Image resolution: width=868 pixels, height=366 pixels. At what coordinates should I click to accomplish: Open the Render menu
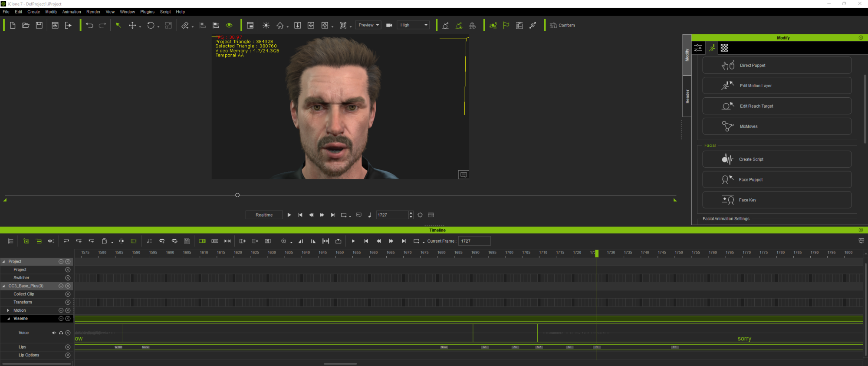click(93, 12)
